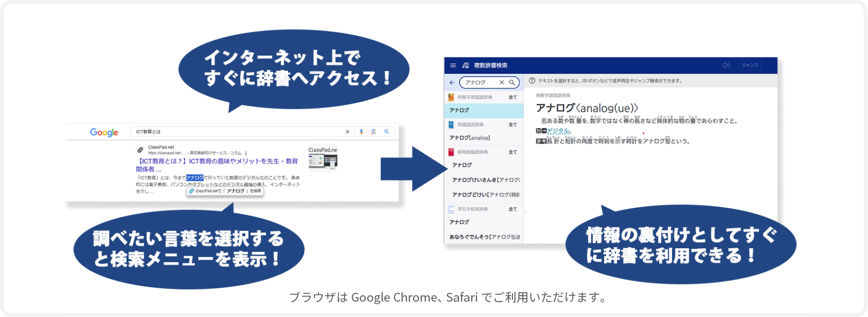Click the ClassPad.net result thumbnail image
Screen dimensions: 868x317
[323, 158]
